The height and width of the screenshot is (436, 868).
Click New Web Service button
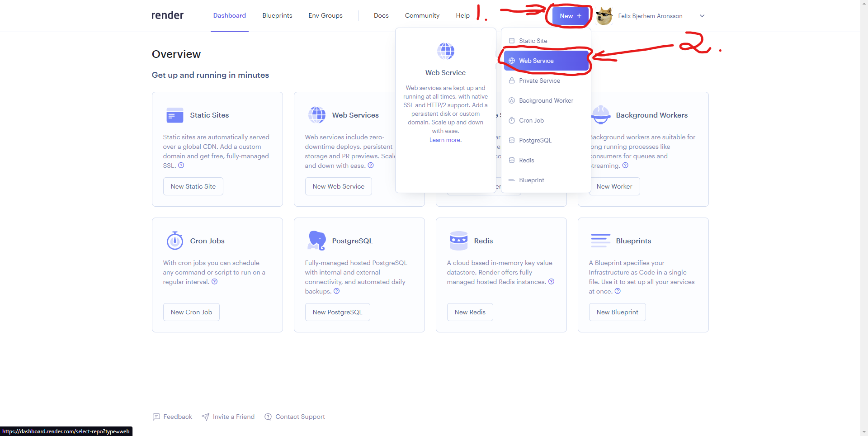[339, 186]
